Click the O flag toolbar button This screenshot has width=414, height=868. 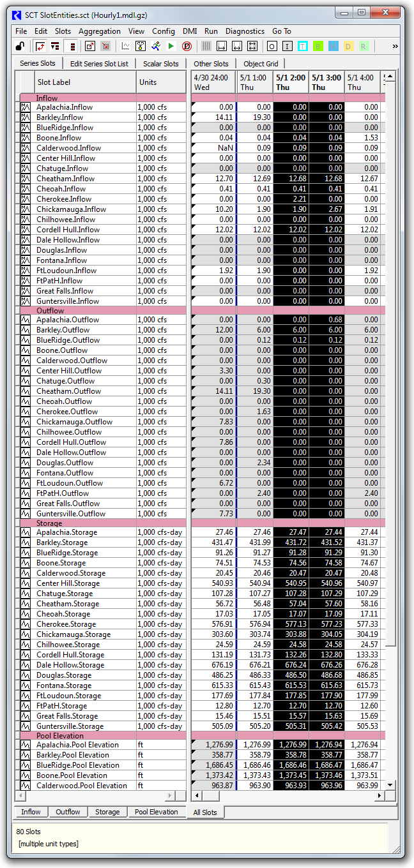272,46
